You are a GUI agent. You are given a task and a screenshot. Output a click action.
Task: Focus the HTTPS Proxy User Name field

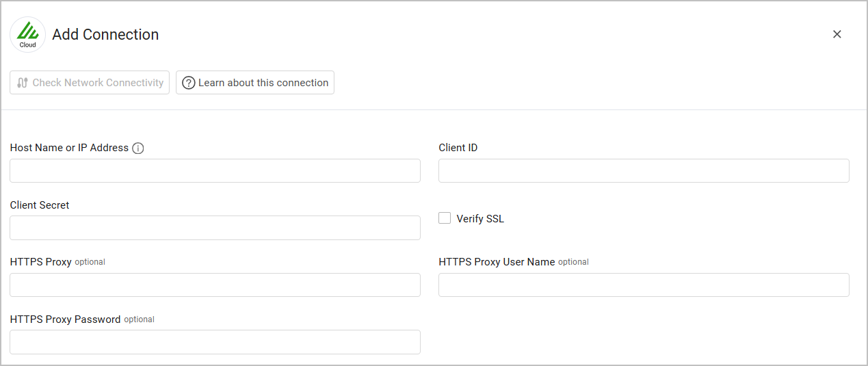[x=643, y=285]
